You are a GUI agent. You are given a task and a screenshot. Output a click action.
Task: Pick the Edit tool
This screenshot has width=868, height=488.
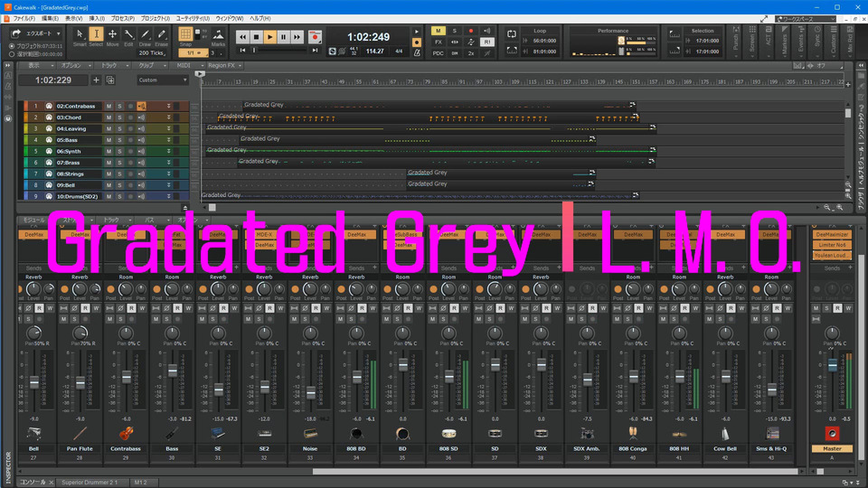[128, 35]
